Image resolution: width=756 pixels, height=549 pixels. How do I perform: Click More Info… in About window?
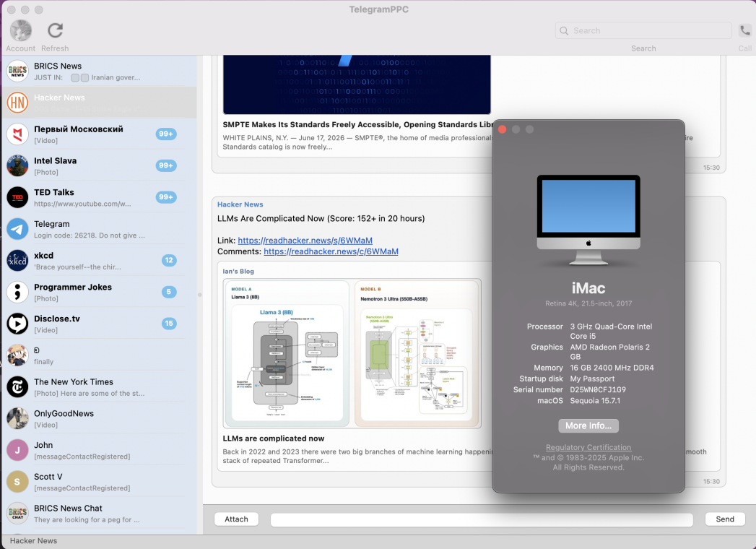tap(588, 425)
